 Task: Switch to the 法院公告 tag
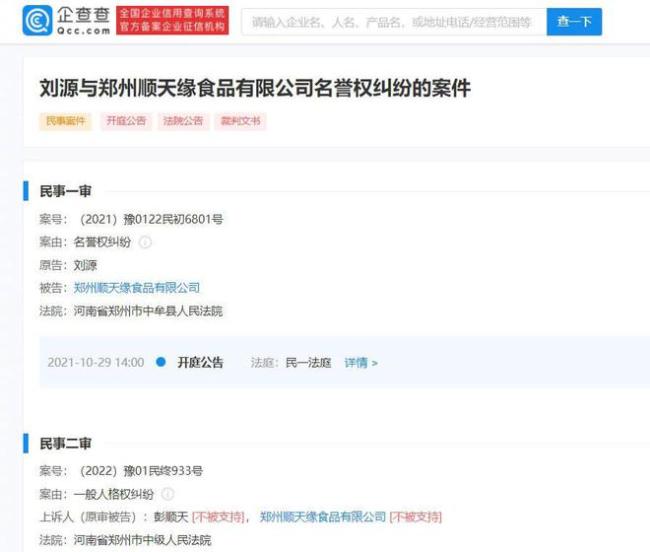[x=183, y=121]
